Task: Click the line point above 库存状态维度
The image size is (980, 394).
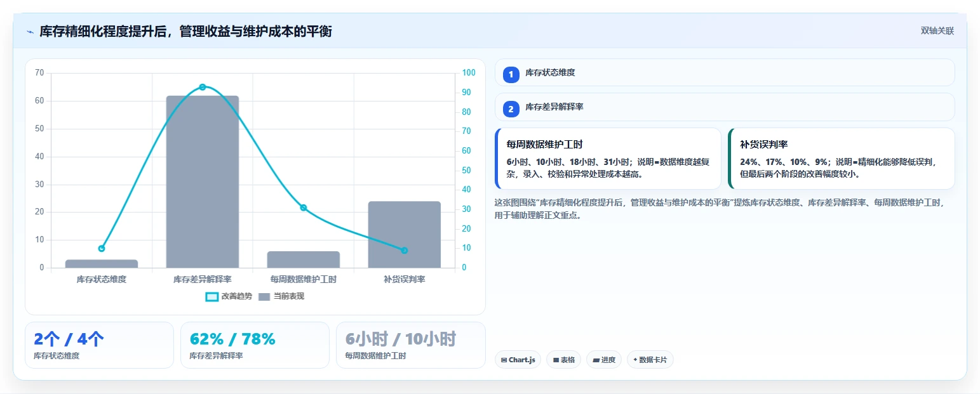Action: 102,248
